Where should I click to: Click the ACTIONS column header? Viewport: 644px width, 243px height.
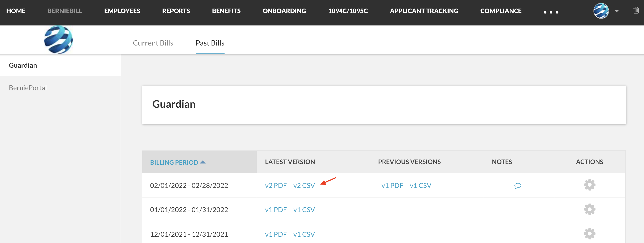point(590,162)
